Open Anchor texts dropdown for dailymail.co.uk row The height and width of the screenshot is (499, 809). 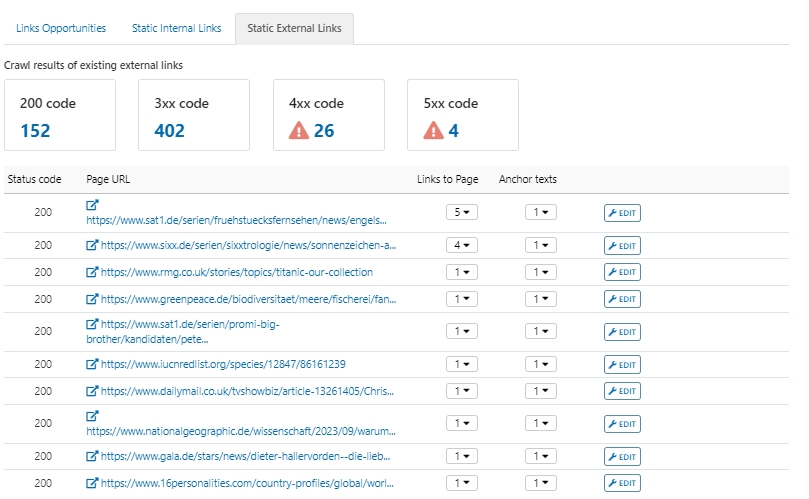coord(541,391)
